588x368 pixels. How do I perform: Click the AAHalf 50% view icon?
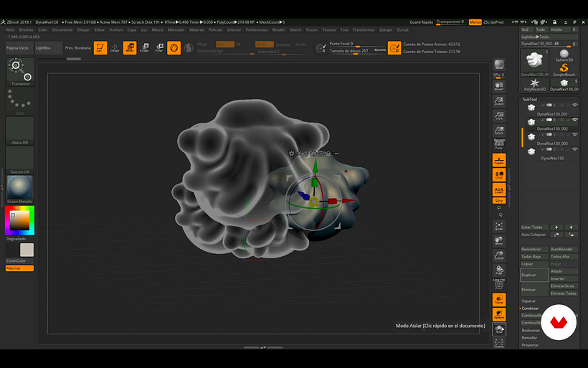coord(499,130)
